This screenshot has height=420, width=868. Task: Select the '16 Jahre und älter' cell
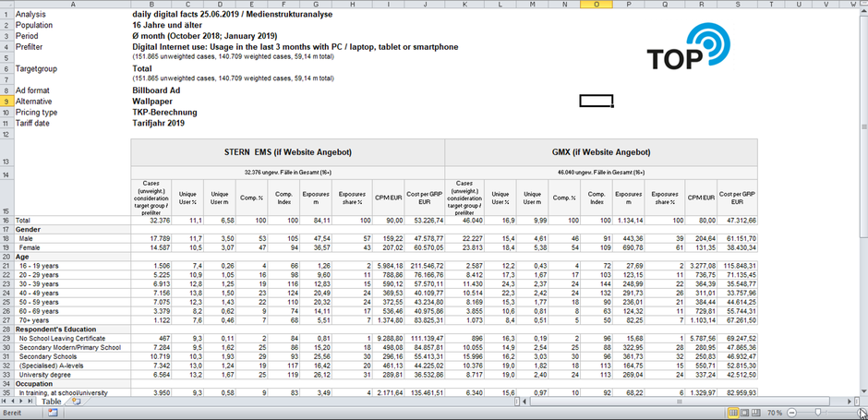pyautogui.click(x=167, y=25)
